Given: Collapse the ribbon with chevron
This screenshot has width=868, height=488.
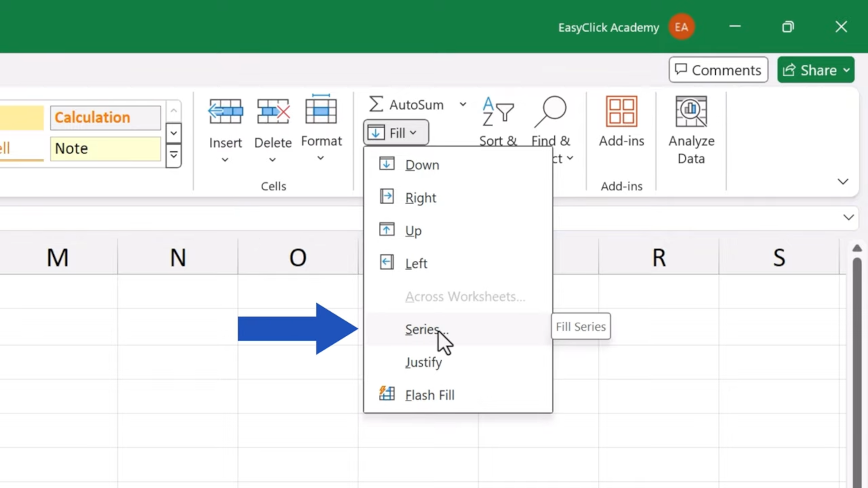Looking at the screenshot, I should click(843, 182).
